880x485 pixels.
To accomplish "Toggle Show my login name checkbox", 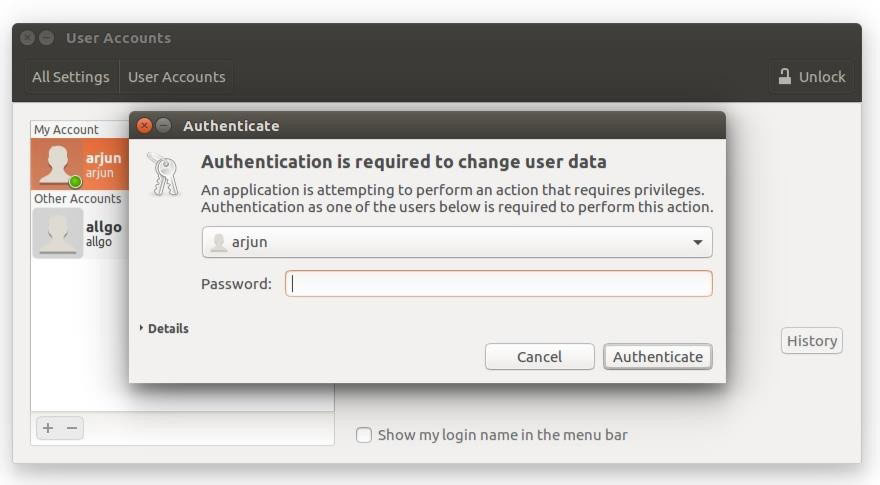I will point(364,435).
